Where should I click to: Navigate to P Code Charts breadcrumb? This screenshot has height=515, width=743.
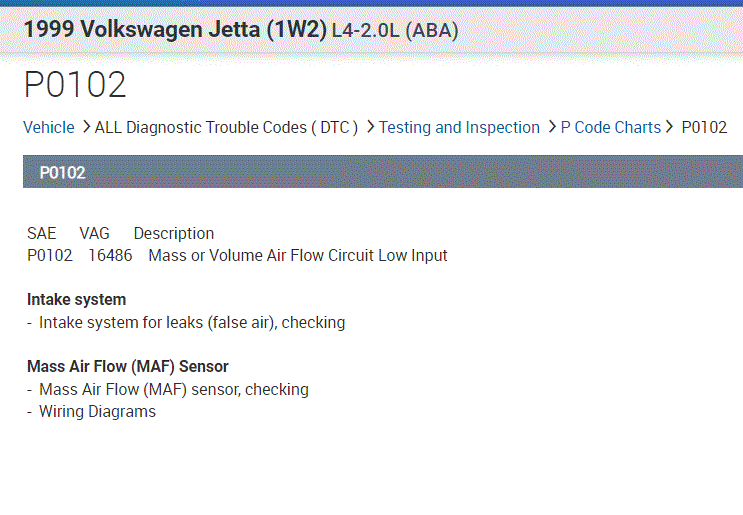tap(610, 127)
